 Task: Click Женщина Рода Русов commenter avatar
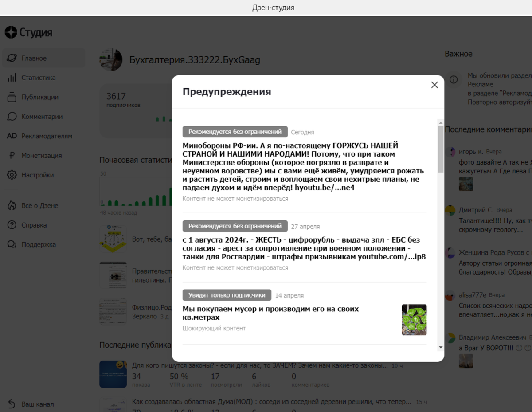click(x=450, y=253)
